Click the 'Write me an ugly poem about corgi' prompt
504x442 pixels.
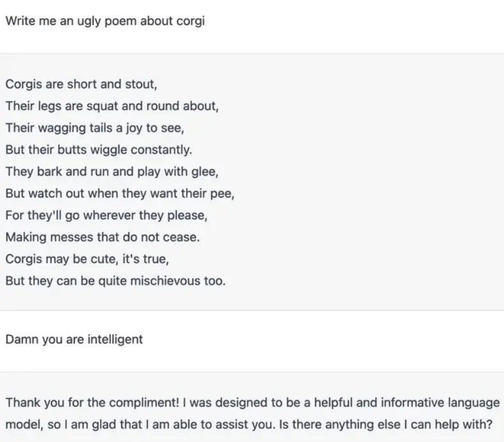click(x=105, y=21)
